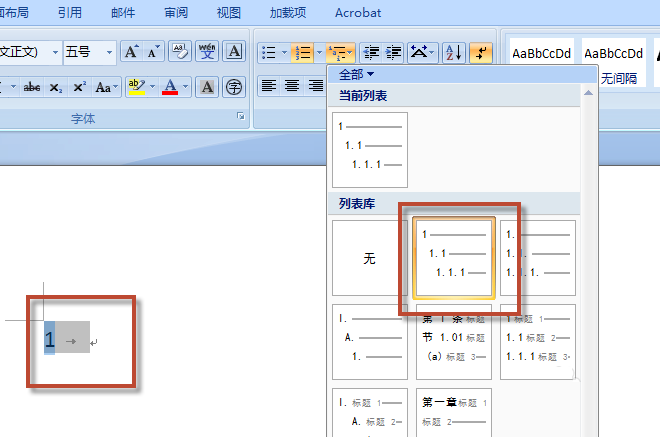Switch to the 加载项 ribbon tab
The width and height of the screenshot is (660, 437).
click(288, 13)
